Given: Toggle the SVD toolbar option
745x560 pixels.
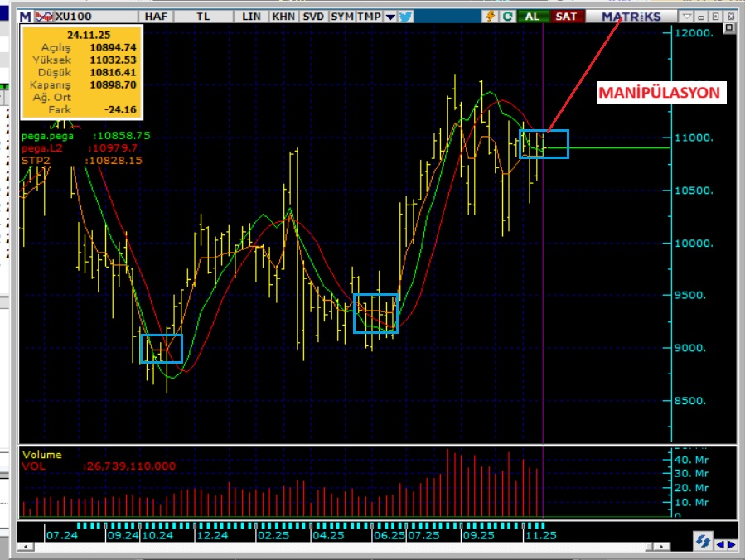Looking at the screenshot, I should [312, 17].
